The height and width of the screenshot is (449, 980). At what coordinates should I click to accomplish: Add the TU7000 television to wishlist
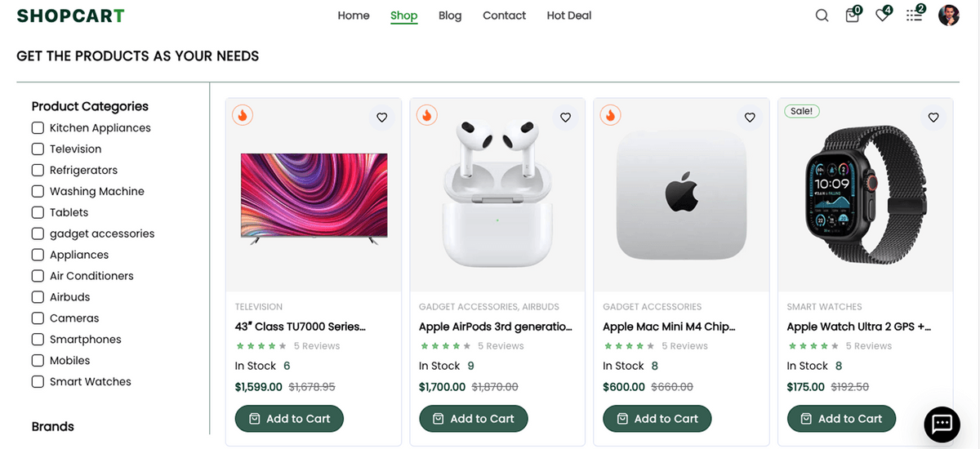click(381, 118)
